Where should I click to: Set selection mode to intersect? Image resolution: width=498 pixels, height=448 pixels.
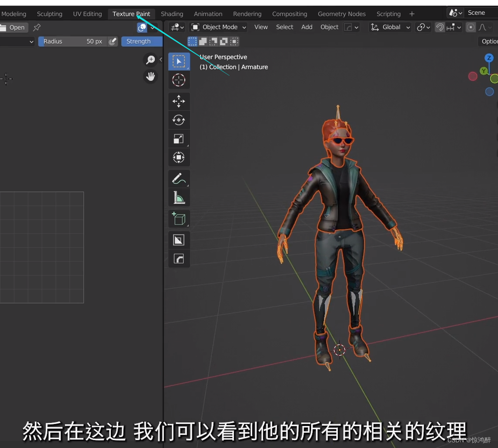234,41
